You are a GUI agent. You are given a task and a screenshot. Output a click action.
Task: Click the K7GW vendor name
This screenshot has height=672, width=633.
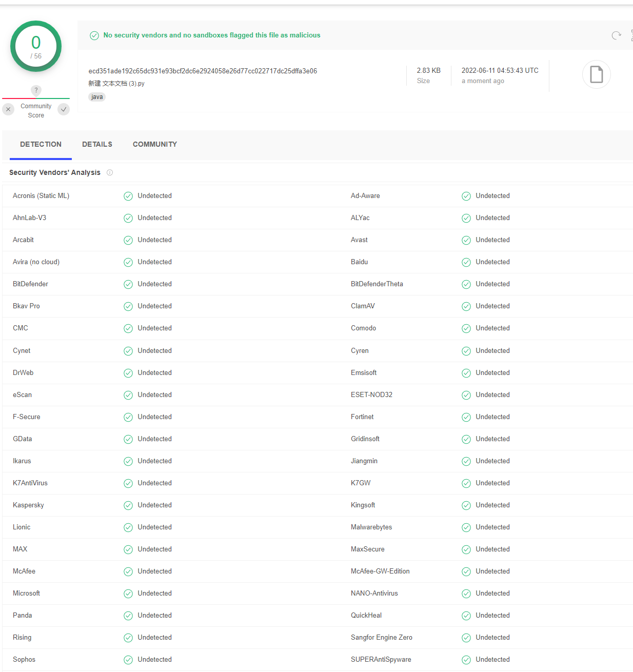(x=361, y=483)
